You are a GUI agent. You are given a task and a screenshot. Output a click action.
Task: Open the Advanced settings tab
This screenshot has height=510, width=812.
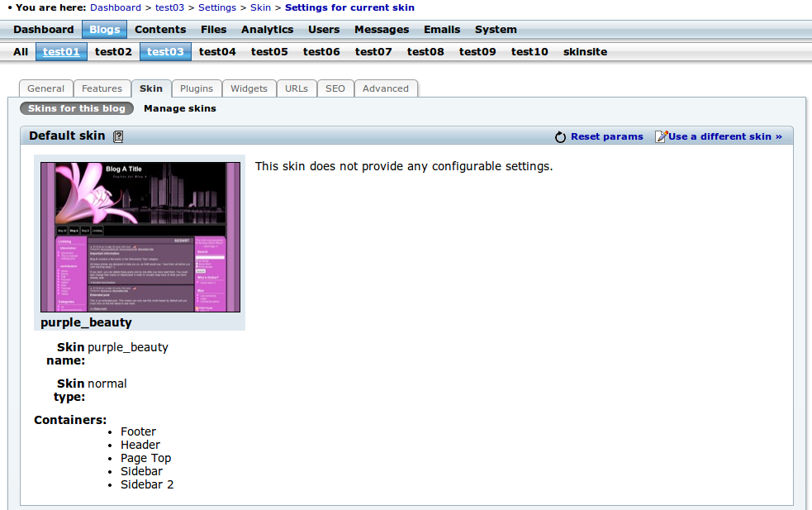386,88
